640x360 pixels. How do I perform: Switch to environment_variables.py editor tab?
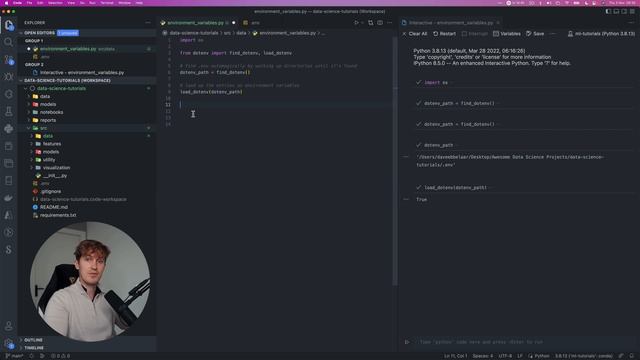195,23
